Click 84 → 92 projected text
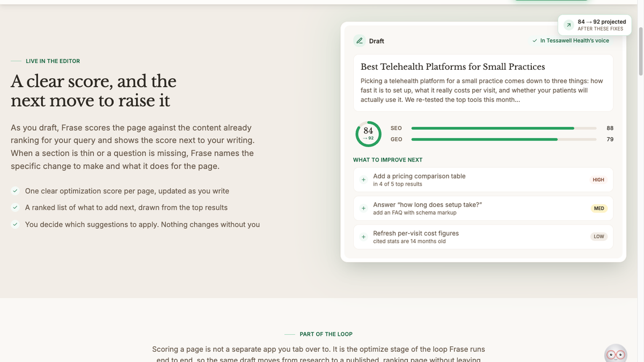This screenshot has width=644, height=362. click(x=602, y=22)
